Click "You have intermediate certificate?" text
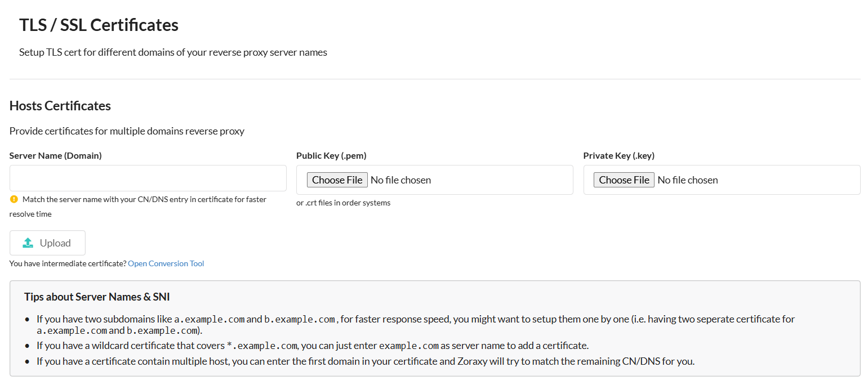Image resolution: width=868 pixels, height=385 pixels. click(x=68, y=263)
